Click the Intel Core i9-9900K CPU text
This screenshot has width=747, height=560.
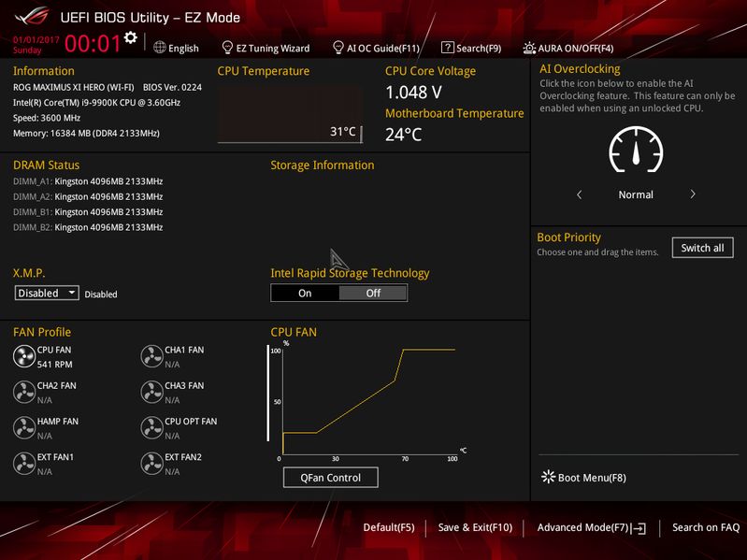pos(96,103)
